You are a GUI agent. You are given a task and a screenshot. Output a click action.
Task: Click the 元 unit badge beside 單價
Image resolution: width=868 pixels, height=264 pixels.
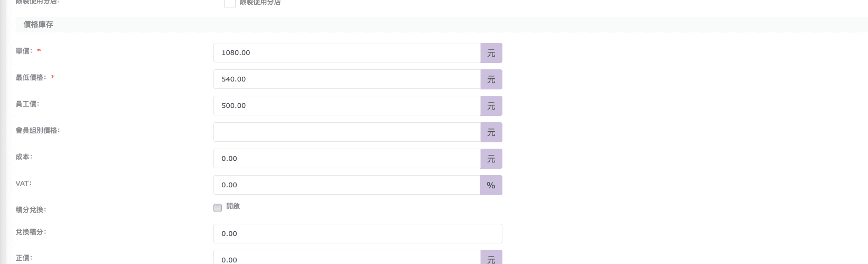point(491,53)
